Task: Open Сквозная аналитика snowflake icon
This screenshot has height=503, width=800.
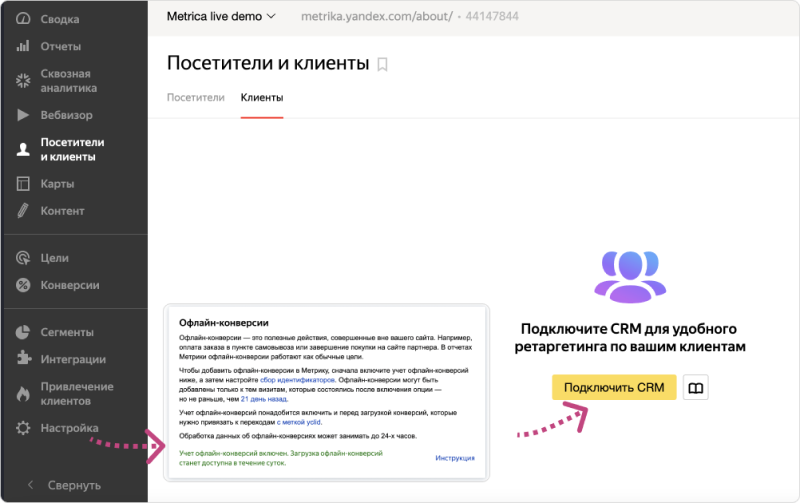Action: click(23, 81)
